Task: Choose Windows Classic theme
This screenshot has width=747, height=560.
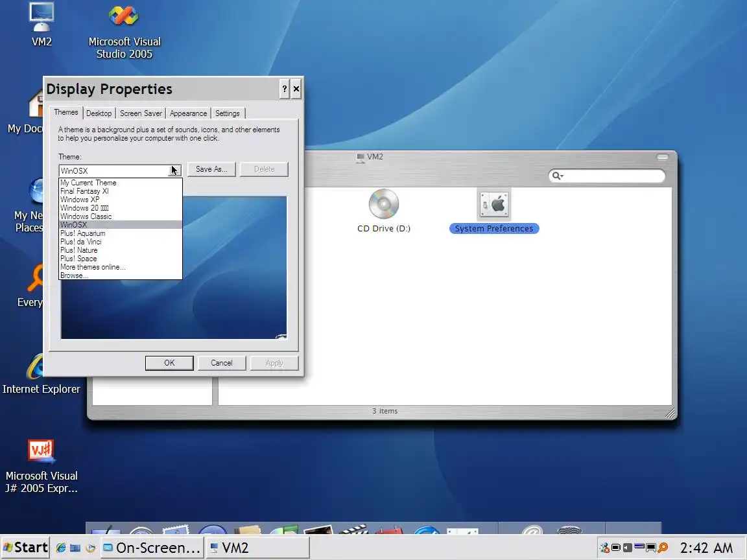Action: [x=120, y=216]
